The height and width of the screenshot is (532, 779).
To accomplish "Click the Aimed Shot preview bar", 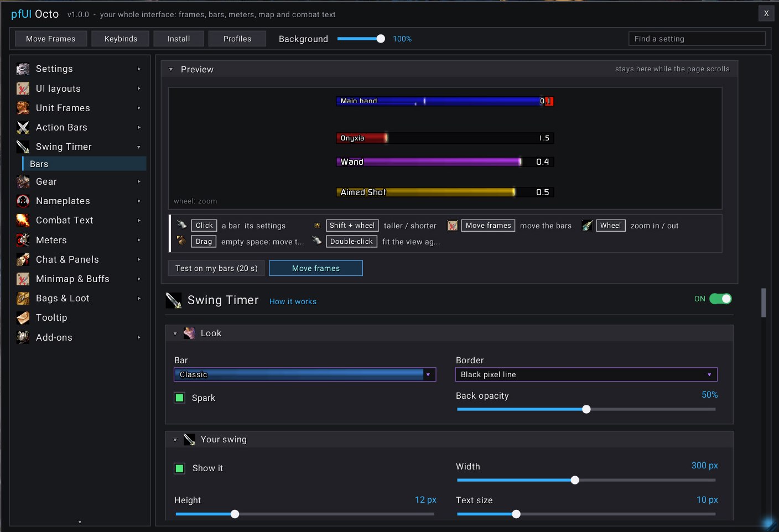I will click(x=445, y=192).
